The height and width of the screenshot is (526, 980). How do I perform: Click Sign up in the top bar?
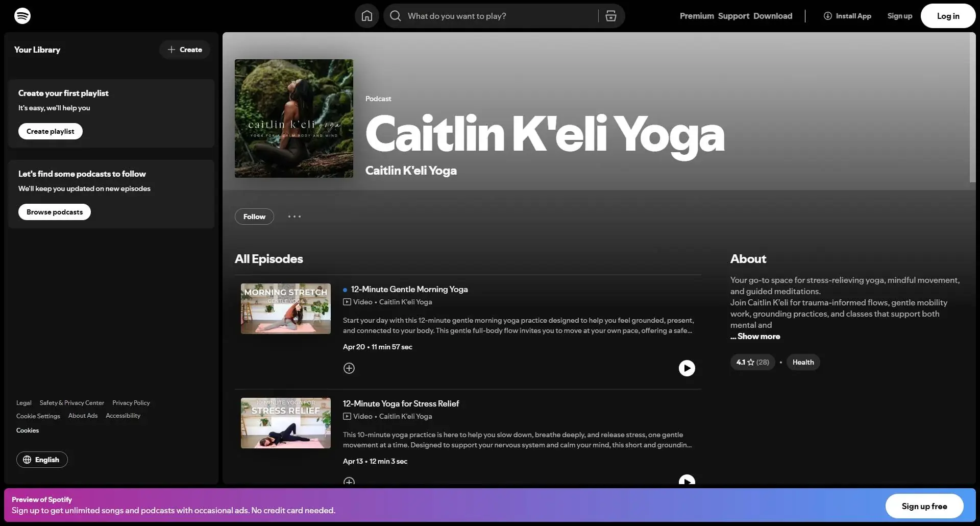[900, 16]
